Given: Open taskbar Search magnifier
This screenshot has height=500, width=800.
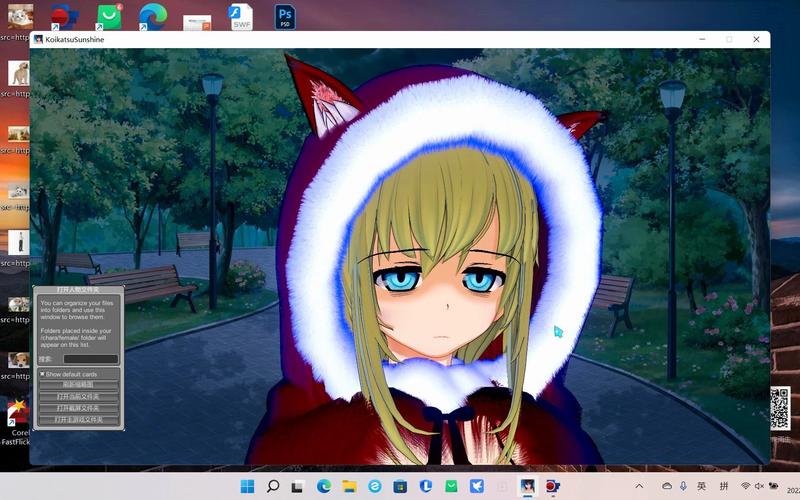Looking at the screenshot, I should pos(273,486).
